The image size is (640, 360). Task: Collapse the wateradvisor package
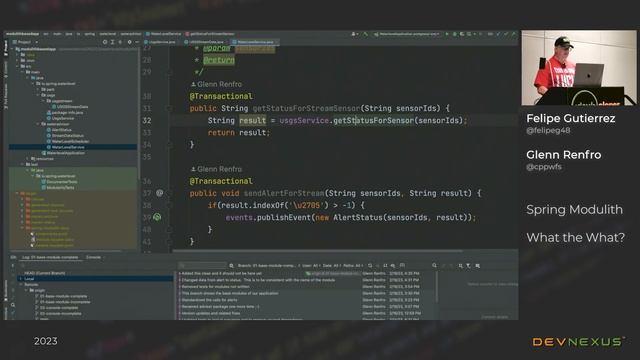coord(38,124)
